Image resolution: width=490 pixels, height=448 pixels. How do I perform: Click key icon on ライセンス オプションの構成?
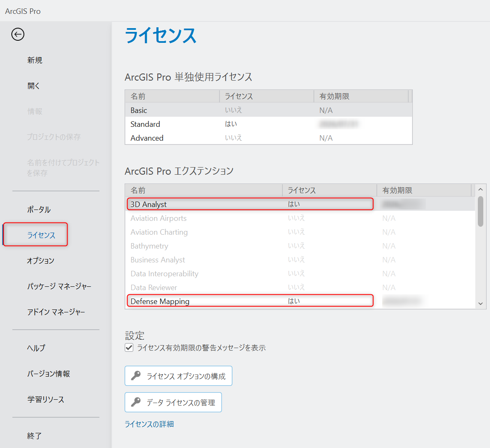tap(136, 376)
